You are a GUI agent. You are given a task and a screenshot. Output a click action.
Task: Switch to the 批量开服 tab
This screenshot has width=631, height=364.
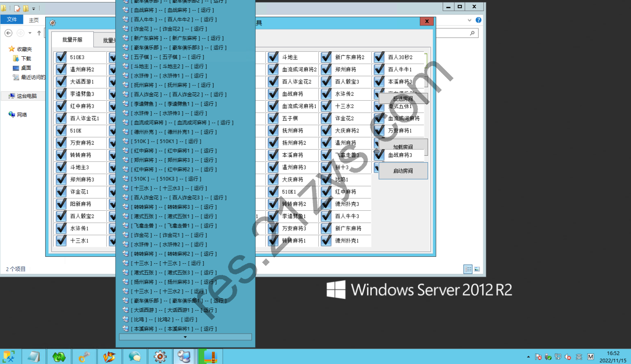pyautogui.click(x=72, y=40)
